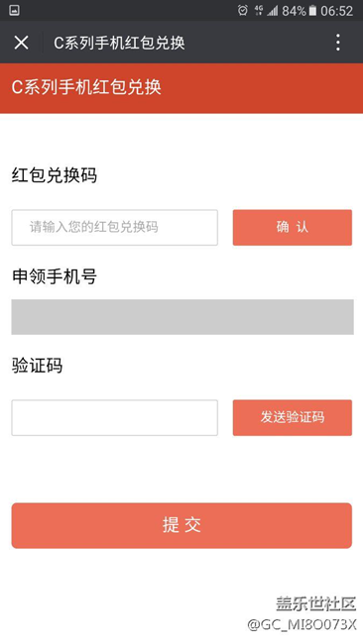Click the 提交 submit button
Viewport: 363px width, 644px height.
181,525
